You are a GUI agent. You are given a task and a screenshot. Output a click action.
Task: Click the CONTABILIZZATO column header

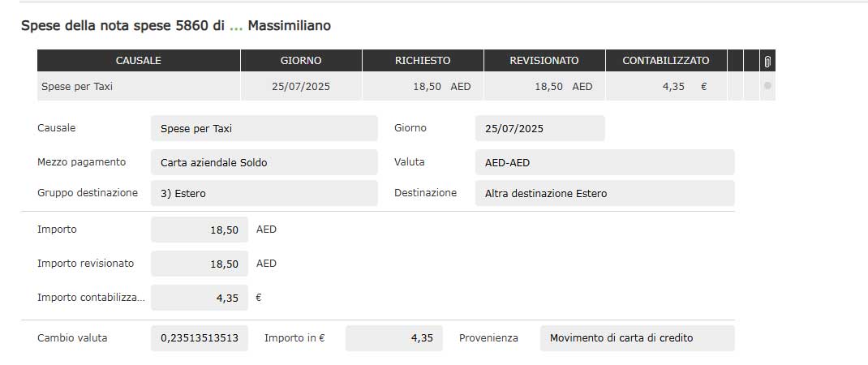click(666, 61)
